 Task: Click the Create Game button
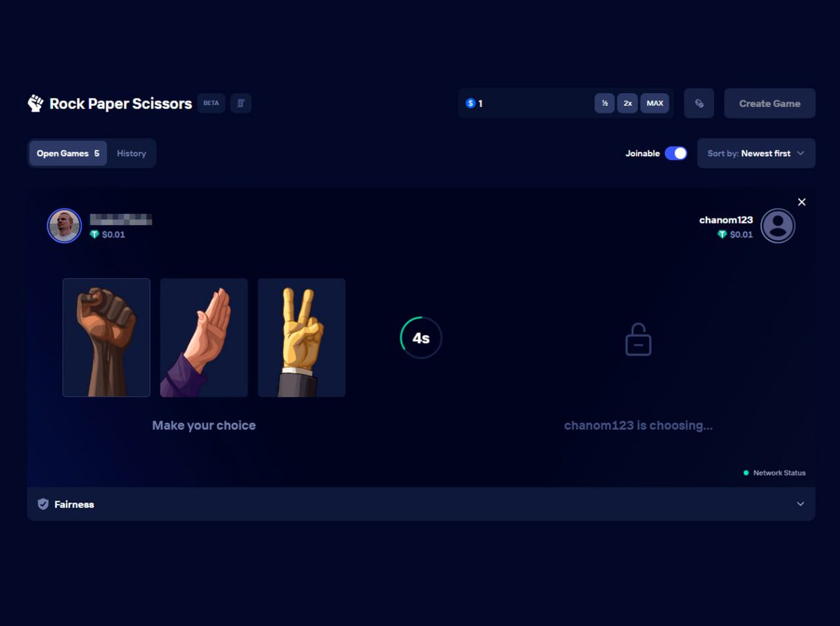[x=769, y=103]
